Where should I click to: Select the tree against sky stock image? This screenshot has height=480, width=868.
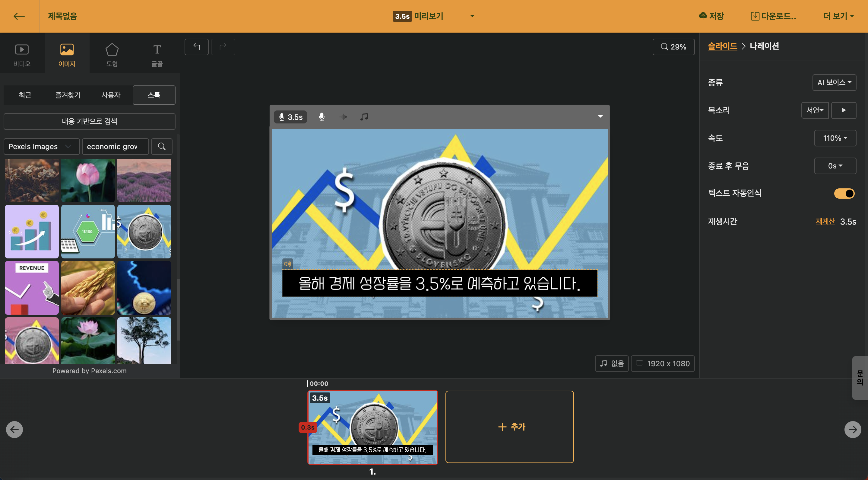pyautogui.click(x=144, y=340)
